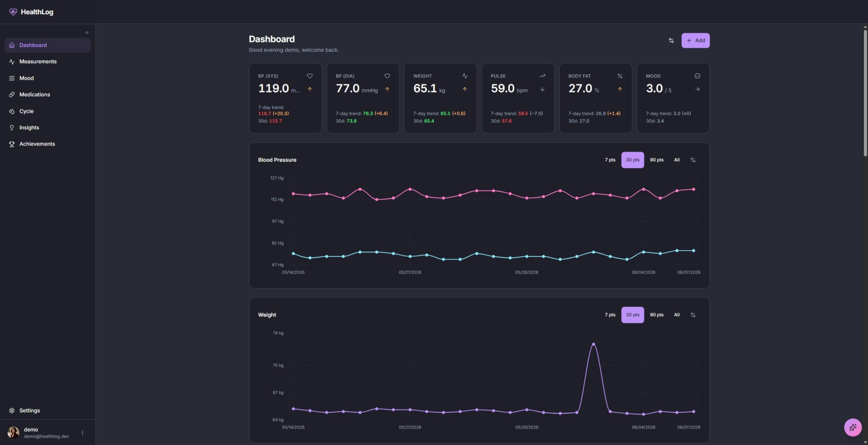The width and height of the screenshot is (868, 445).
Task: Click the Add button
Action: pos(695,41)
